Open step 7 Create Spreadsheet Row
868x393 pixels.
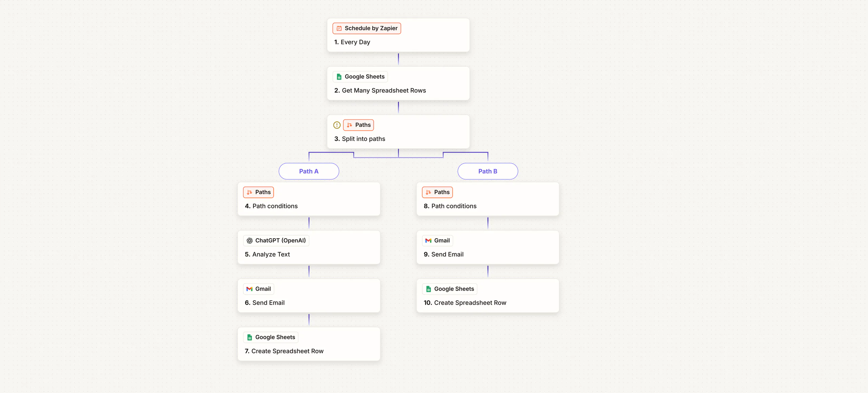pos(309,344)
